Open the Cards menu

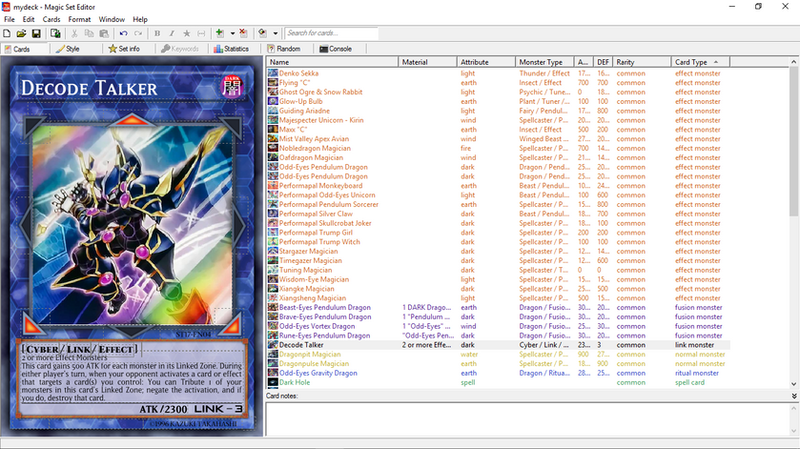tap(51, 19)
